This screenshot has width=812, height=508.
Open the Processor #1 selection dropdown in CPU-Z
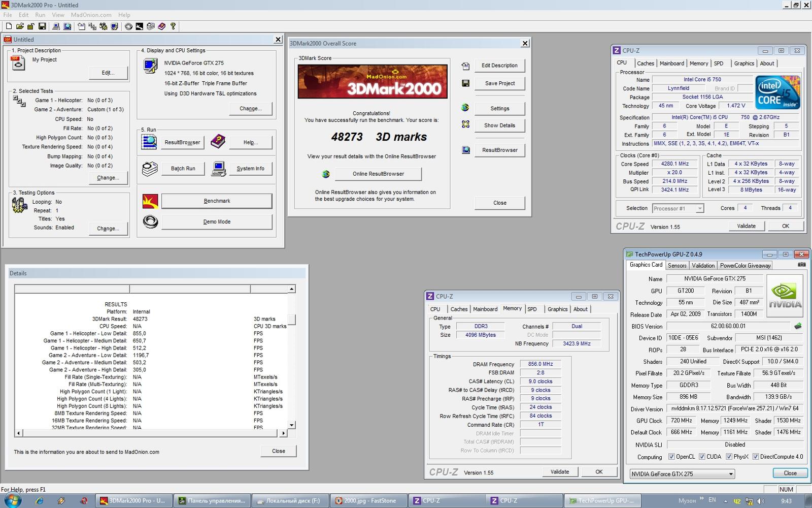pos(678,208)
